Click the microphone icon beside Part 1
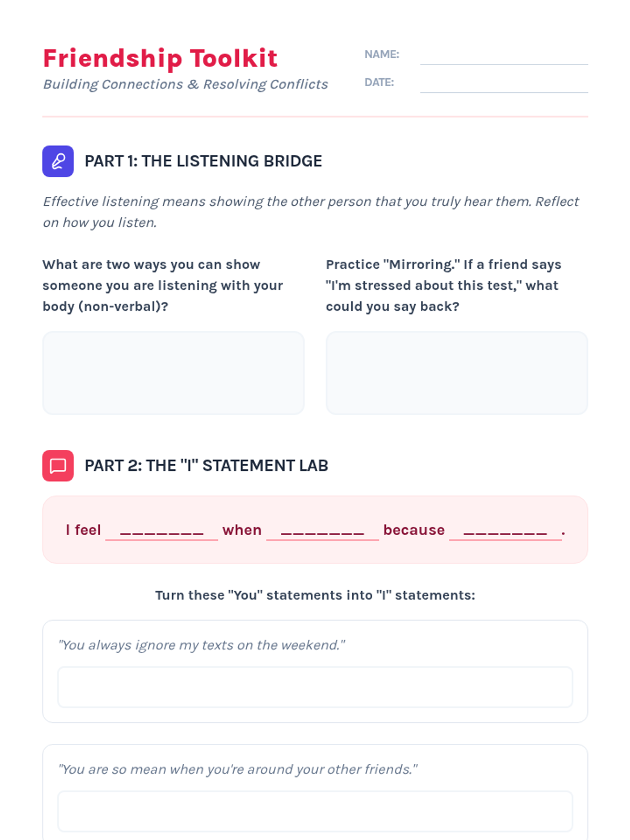Image resolution: width=630 pixels, height=840 pixels. point(58,161)
